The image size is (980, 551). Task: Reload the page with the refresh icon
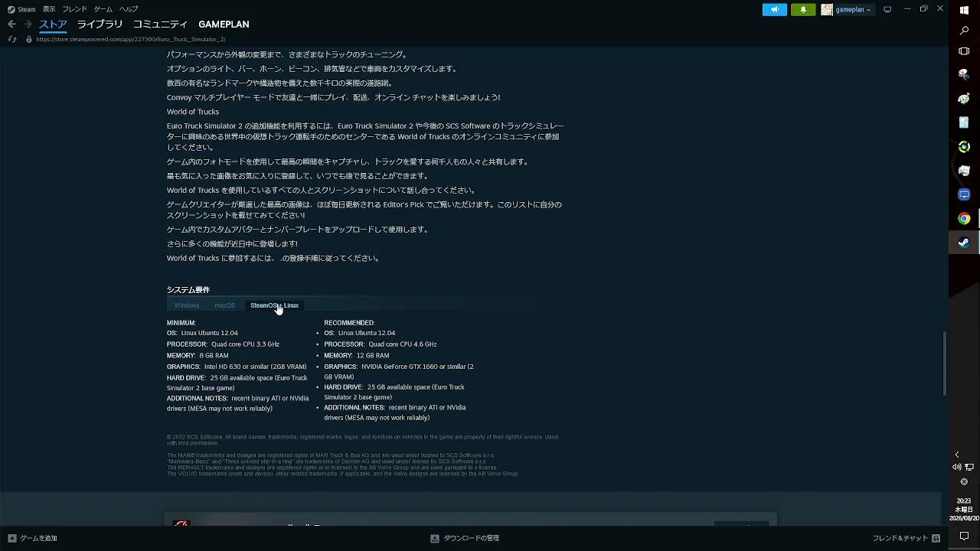coord(11,39)
